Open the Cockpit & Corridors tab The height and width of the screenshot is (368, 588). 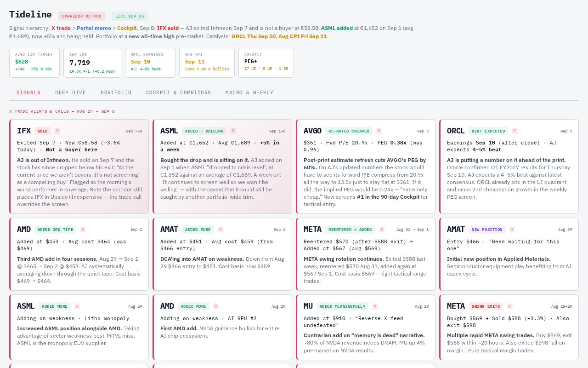coord(179,92)
